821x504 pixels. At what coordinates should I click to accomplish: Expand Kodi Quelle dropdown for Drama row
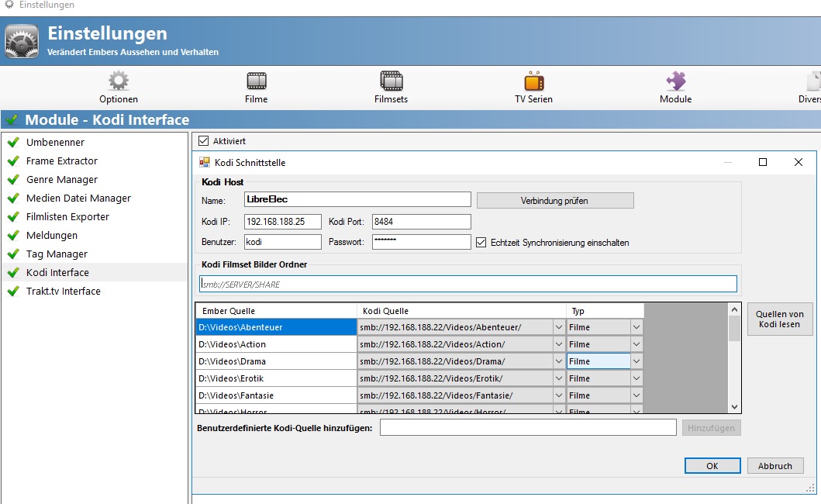click(559, 361)
